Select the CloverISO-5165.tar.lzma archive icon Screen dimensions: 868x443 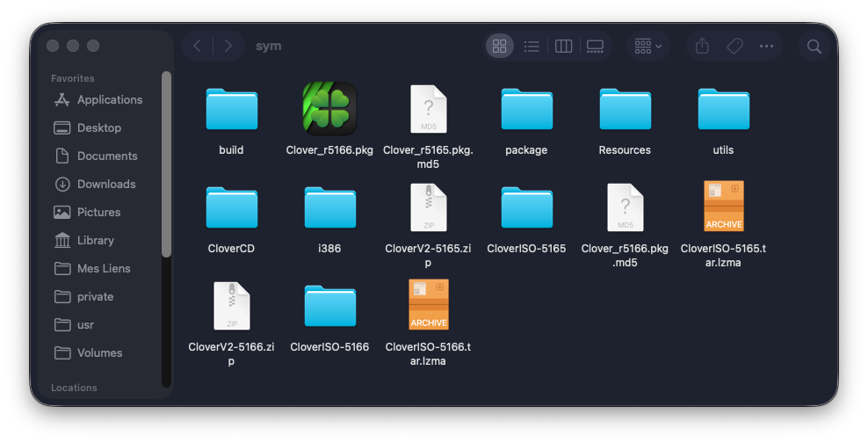click(724, 206)
